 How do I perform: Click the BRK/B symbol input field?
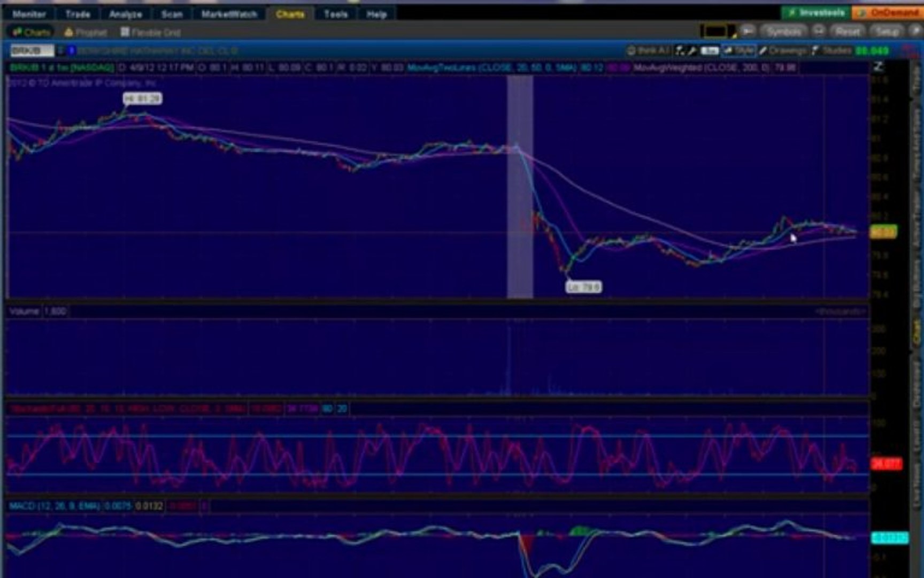pyautogui.click(x=32, y=51)
